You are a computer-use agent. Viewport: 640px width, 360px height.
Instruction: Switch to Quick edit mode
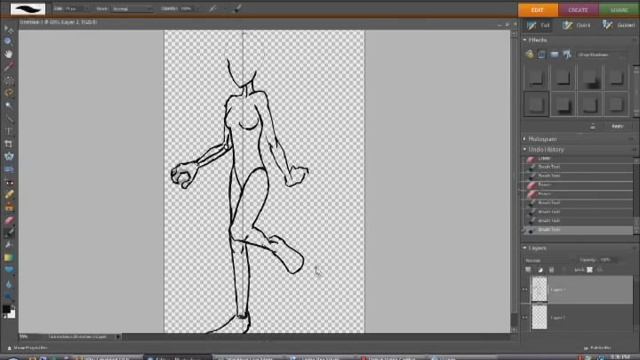tap(577, 25)
